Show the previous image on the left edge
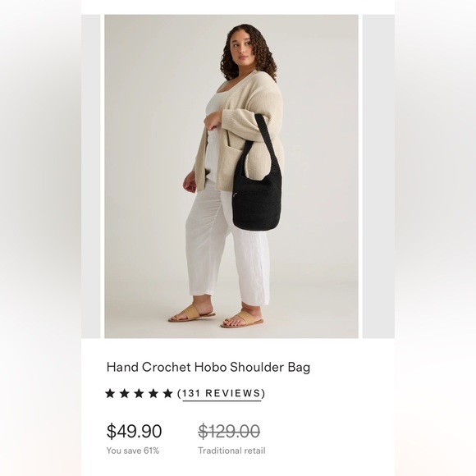 (91, 176)
